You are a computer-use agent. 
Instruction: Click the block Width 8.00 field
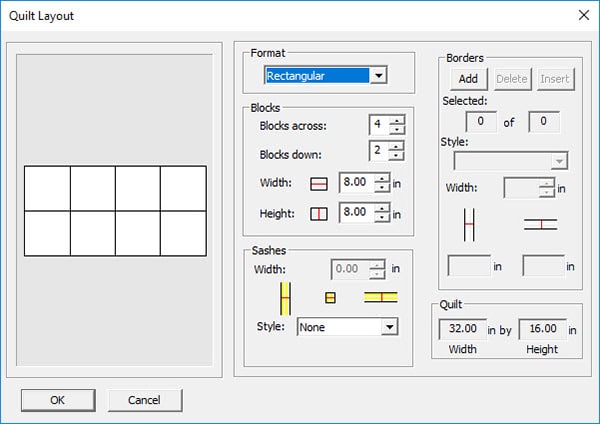pos(357,182)
